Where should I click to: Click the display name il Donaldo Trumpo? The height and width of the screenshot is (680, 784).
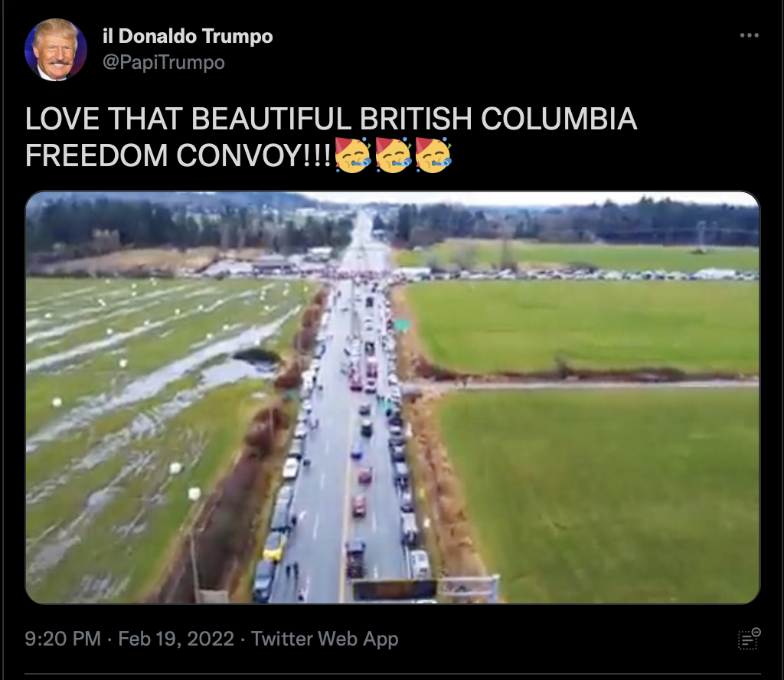pyautogui.click(x=188, y=36)
